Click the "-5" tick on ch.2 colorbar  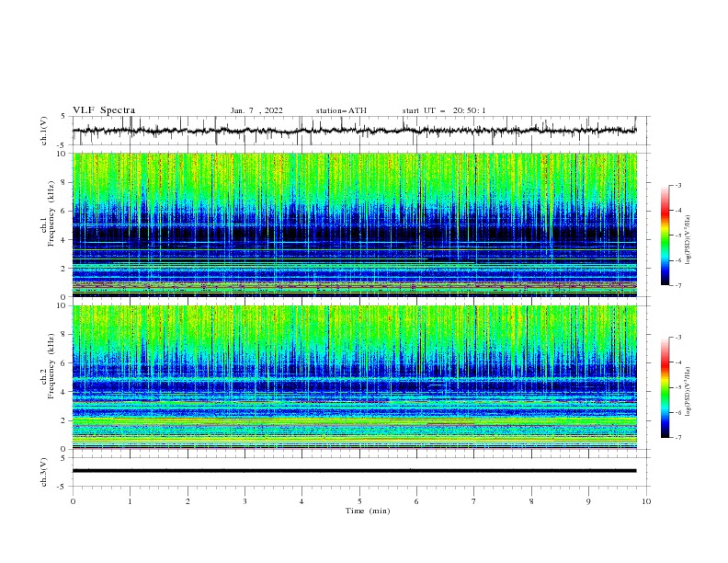pyautogui.click(x=677, y=387)
